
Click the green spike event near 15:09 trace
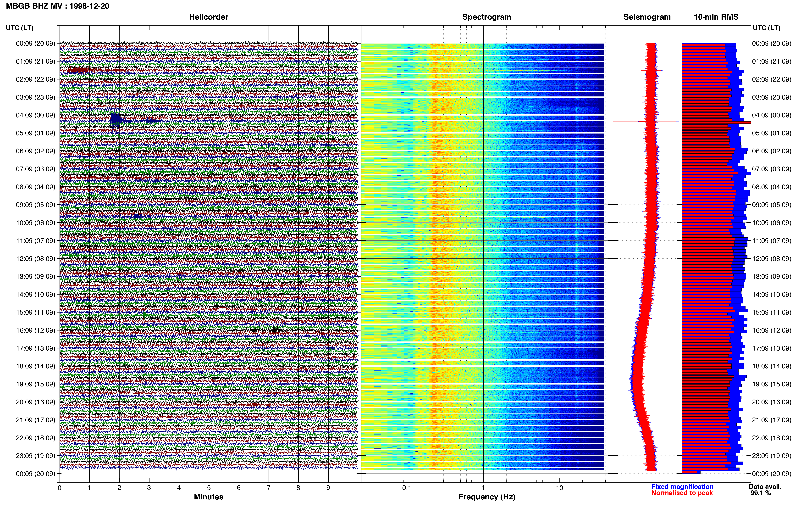[x=145, y=315]
